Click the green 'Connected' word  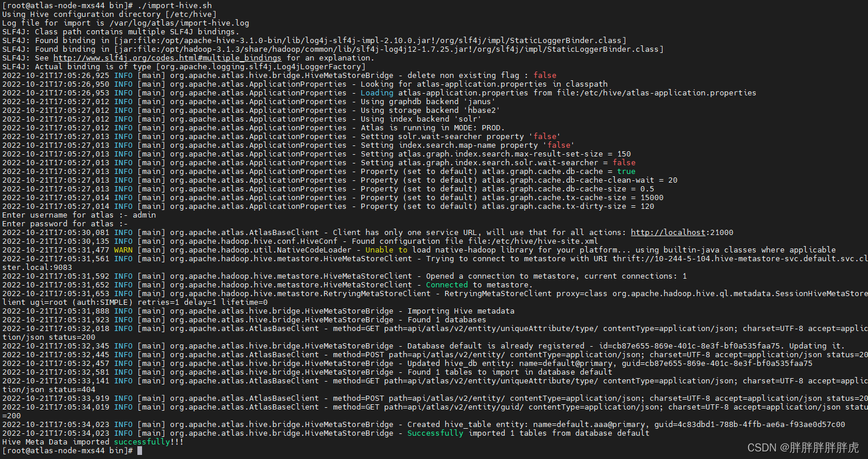click(x=447, y=285)
